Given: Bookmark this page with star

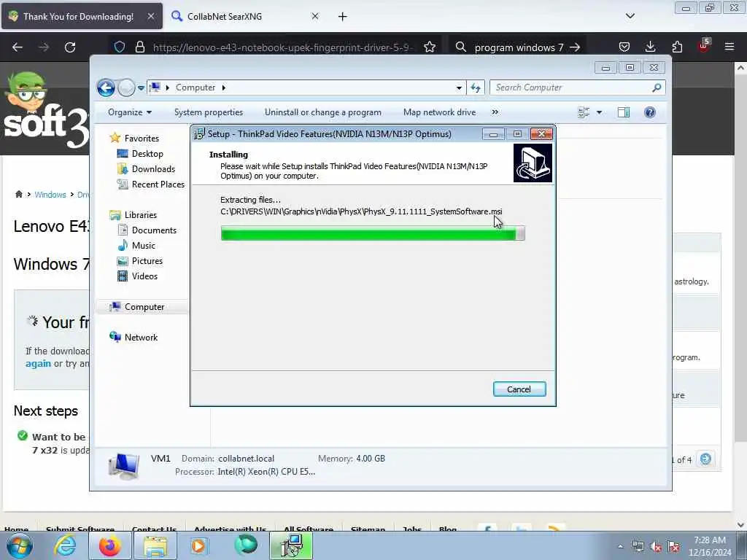Looking at the screenshot, I should click(430, 47).
